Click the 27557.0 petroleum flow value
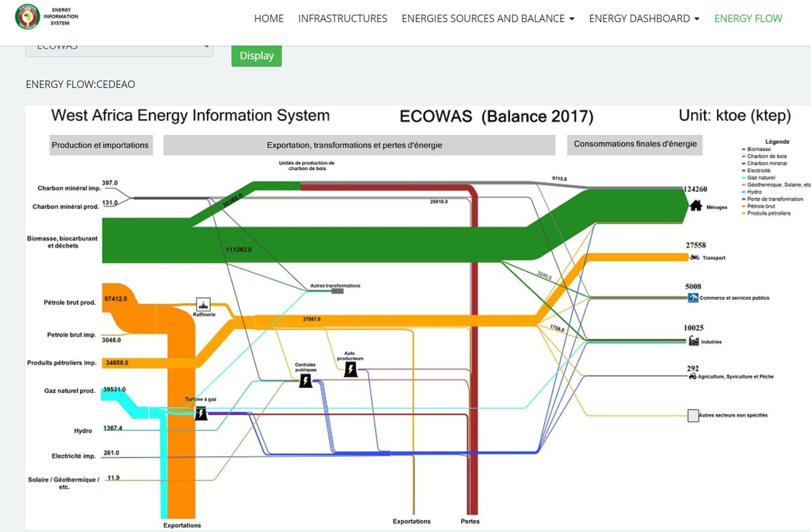Image resolution: width=811 pixels, height=532 pixels. tap(312, 319)
